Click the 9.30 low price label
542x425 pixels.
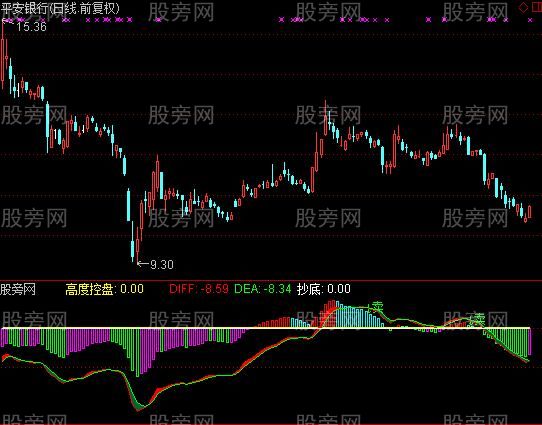(162, 265)
